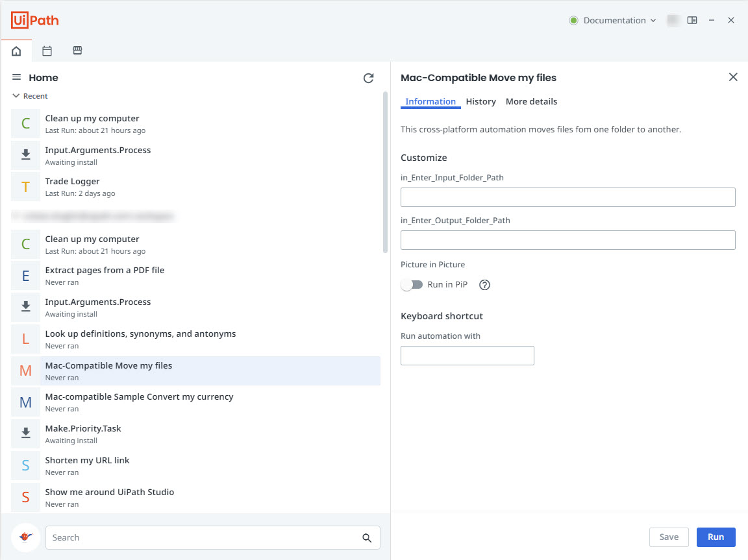Click the Save button
Viewport: 748px width, 560px height.
tap(669, 537)
